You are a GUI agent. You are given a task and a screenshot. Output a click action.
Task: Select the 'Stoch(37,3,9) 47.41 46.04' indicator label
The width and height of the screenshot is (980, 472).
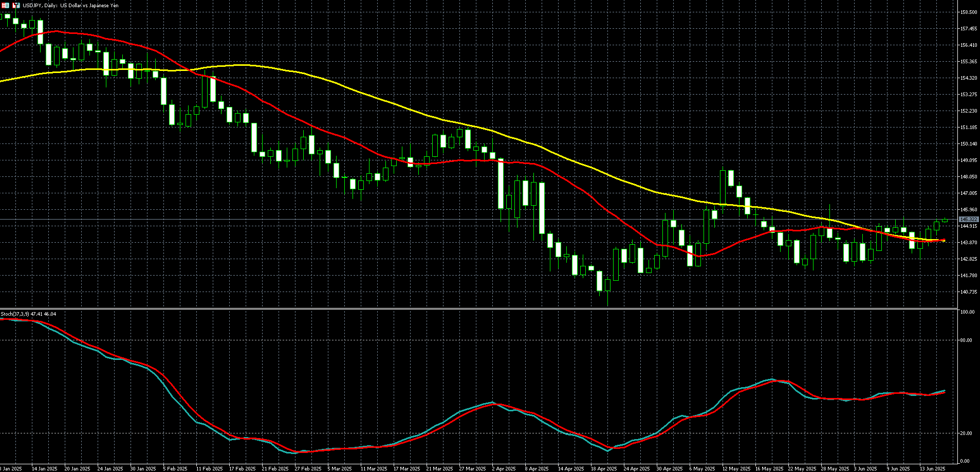(28, 314)
